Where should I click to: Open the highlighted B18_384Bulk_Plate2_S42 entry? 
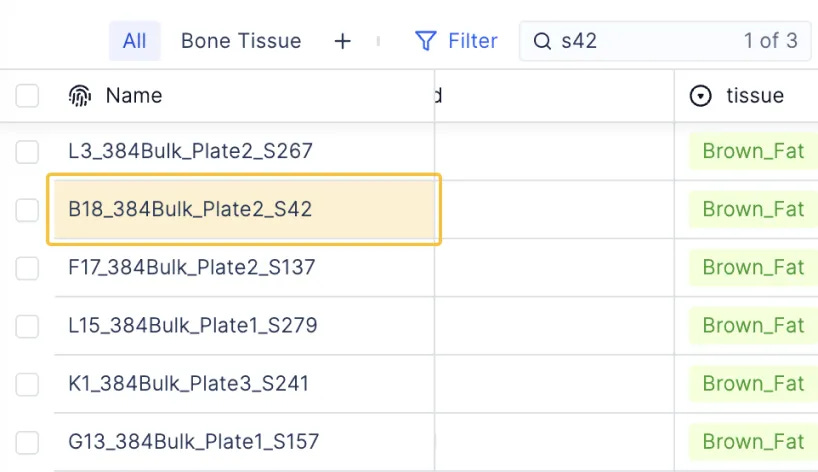point(190,209)
